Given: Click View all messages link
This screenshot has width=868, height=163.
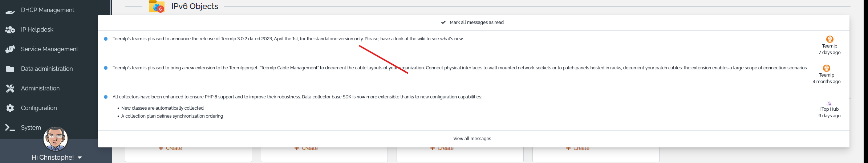Looking at the screenshot, I should [x=472, y=139].
